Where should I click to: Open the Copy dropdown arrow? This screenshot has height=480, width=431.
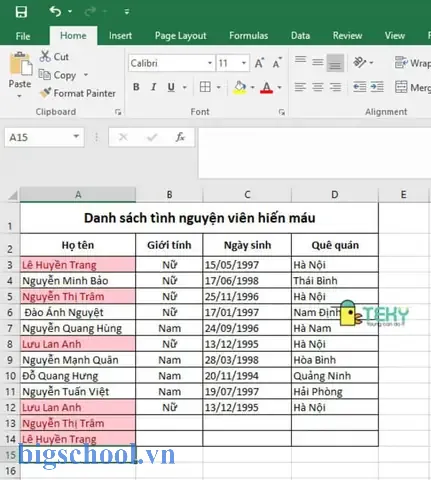pos(86,75)
